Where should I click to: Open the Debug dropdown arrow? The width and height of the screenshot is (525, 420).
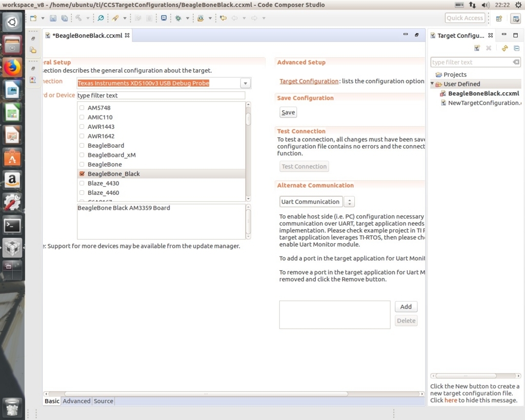(x=188, y=18)
